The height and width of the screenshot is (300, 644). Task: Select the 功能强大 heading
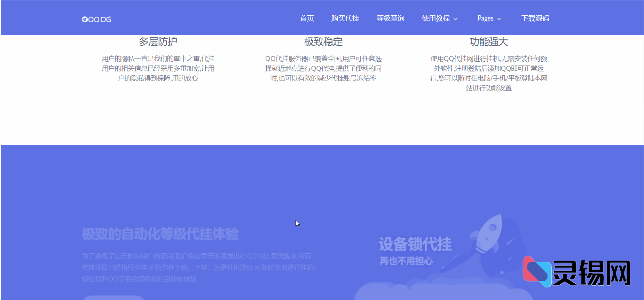489,42
